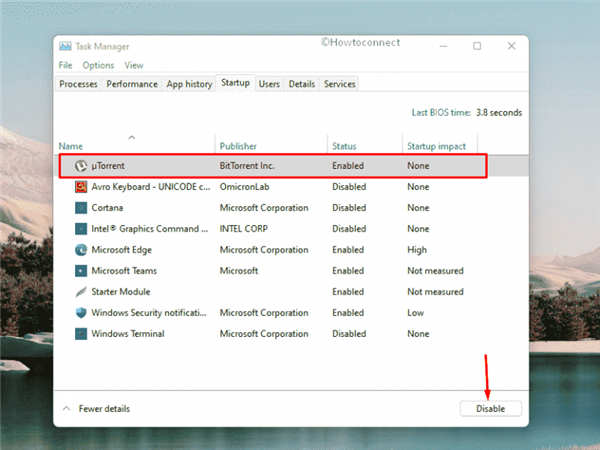
Task: Click the sort arrow above the Name column
Action: tap(132, 137)
